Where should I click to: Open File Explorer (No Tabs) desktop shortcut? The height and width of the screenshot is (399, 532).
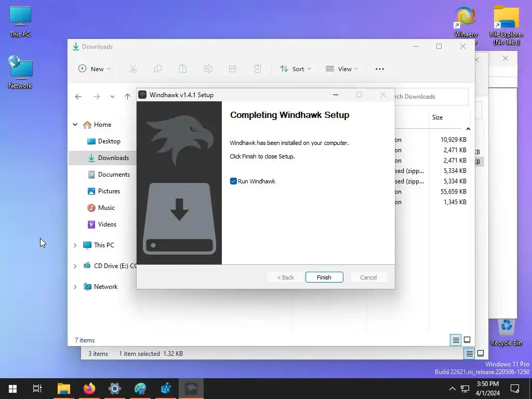coord(506,25)
